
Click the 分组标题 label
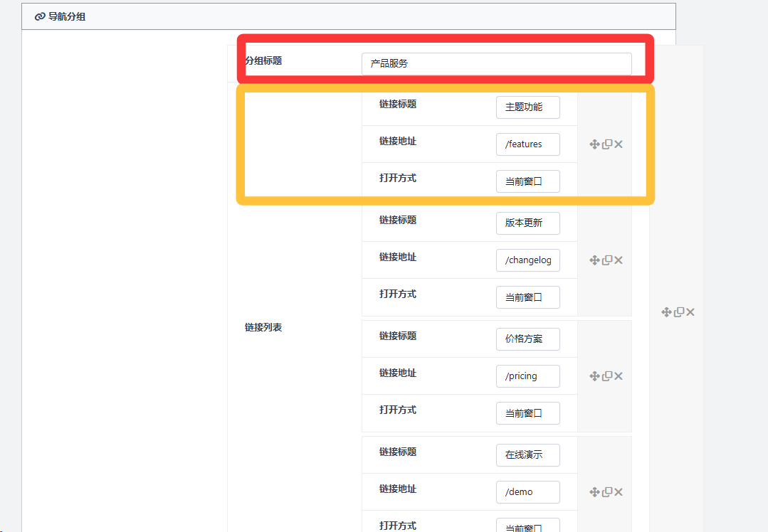click(263, 60)
